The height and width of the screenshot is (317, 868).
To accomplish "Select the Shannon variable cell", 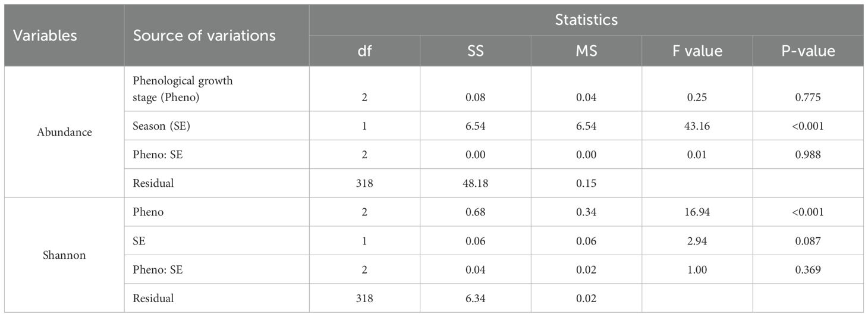I will pos(64,255).
